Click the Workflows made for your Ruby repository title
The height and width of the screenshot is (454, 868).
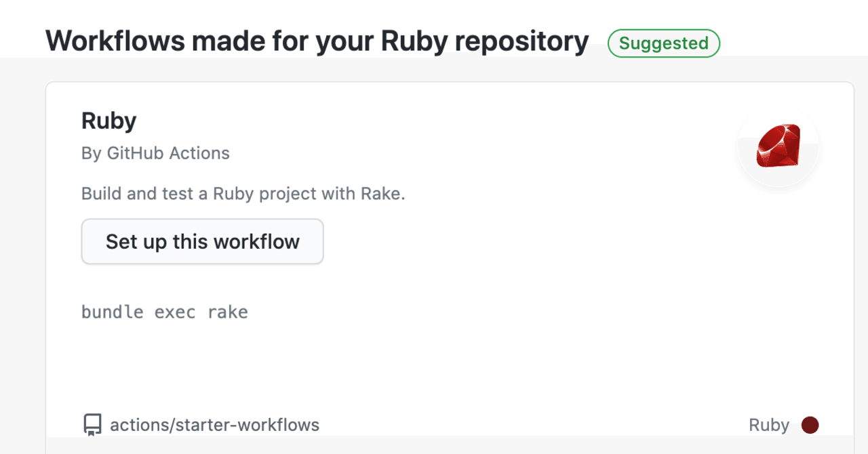point(316,41)
